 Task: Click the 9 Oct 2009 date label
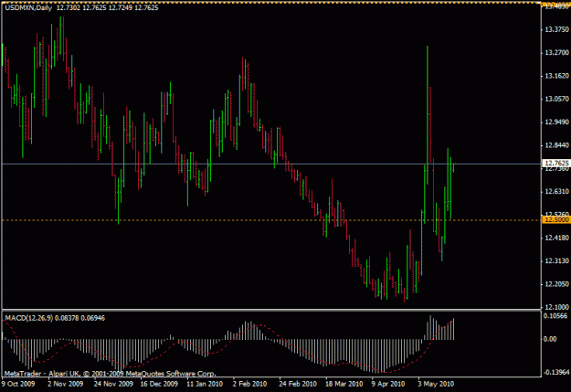pyautogui.click(x=18, y=384)
